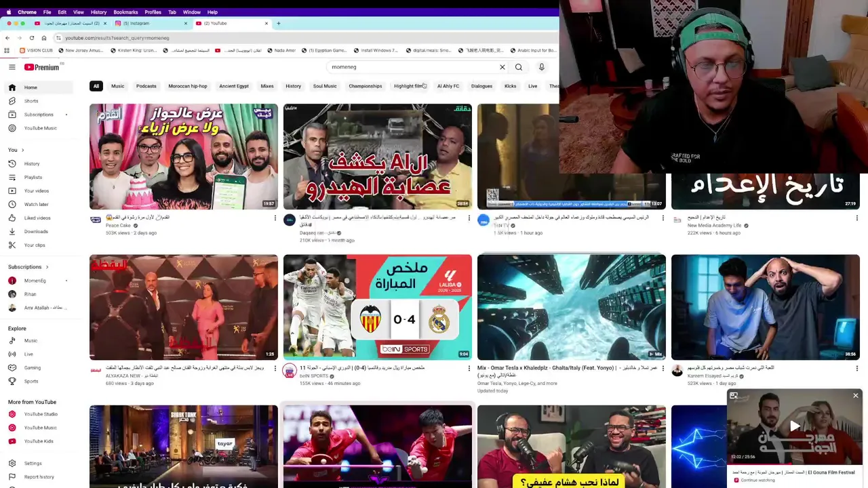Open Chrome apps grid in bookmarks bar
Screen dimensions: 868x488
pyautogui.click(x=7, y=50)
